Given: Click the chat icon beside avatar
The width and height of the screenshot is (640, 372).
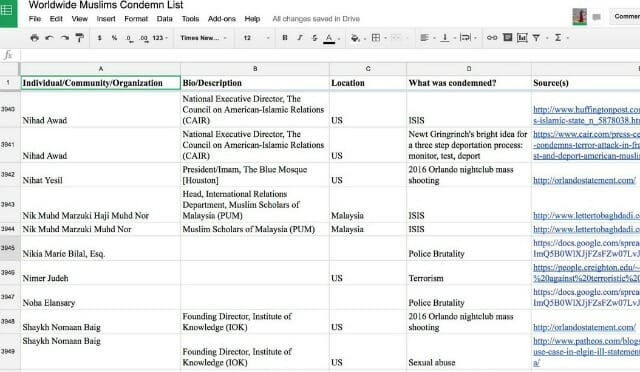Looking at the screenshot, I should pos(597,17).
